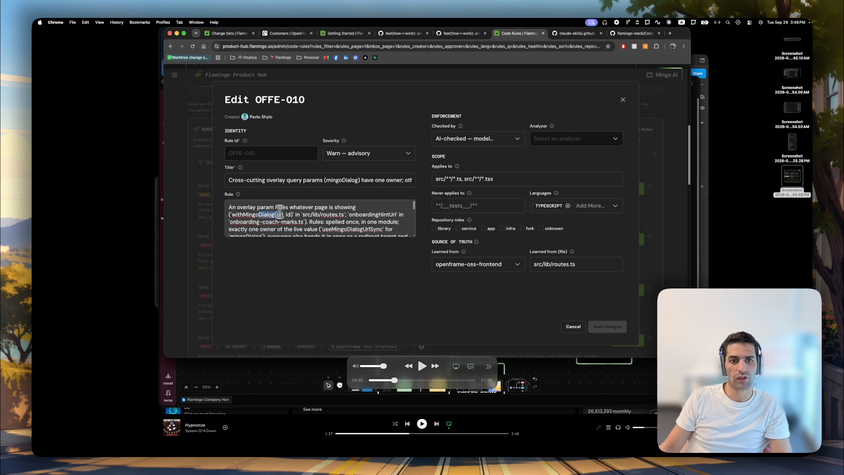Click the Save changes button
The width and height of the screenshot is (844, 475).
pyautogui.click(x=607, y=326)
